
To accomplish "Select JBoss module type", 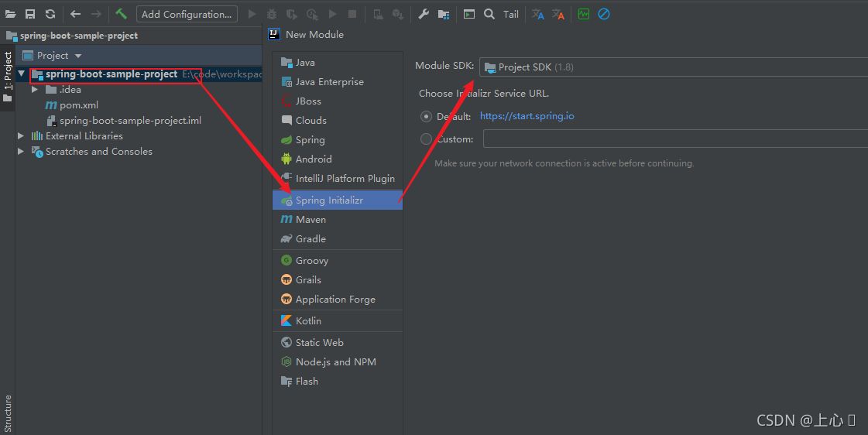I will pos(338,101).
